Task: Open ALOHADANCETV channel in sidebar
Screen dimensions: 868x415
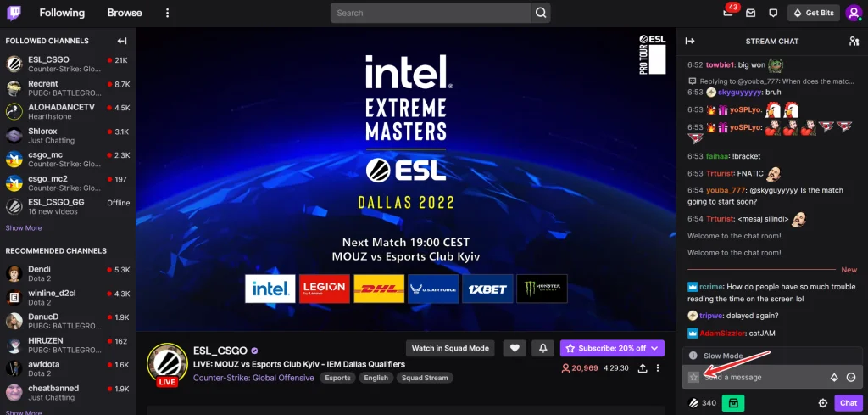Action: [68, 112]
